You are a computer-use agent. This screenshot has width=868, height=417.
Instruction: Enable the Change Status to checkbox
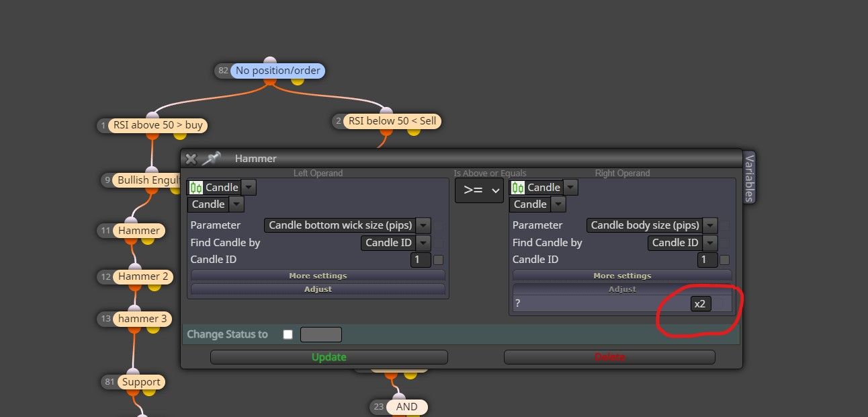(288, 334)
